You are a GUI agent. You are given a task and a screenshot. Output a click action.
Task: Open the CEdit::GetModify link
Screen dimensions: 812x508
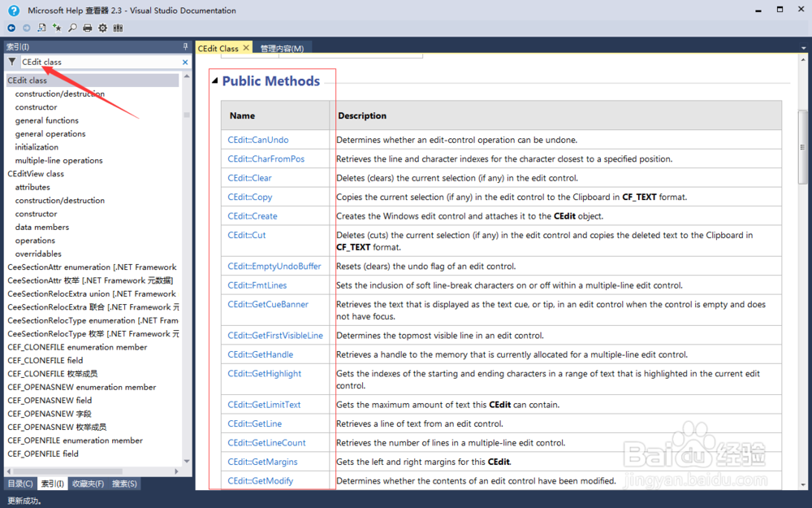point(261,481)
